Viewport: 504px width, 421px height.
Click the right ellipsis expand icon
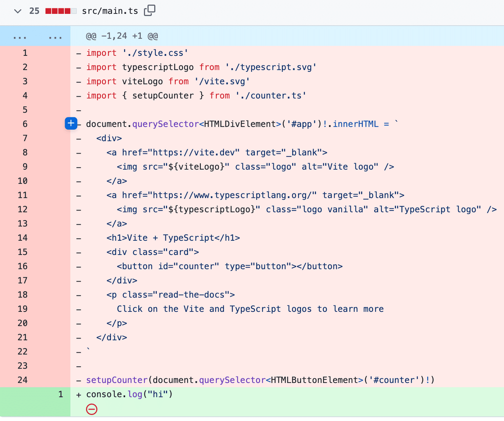[x=55, y=36]
